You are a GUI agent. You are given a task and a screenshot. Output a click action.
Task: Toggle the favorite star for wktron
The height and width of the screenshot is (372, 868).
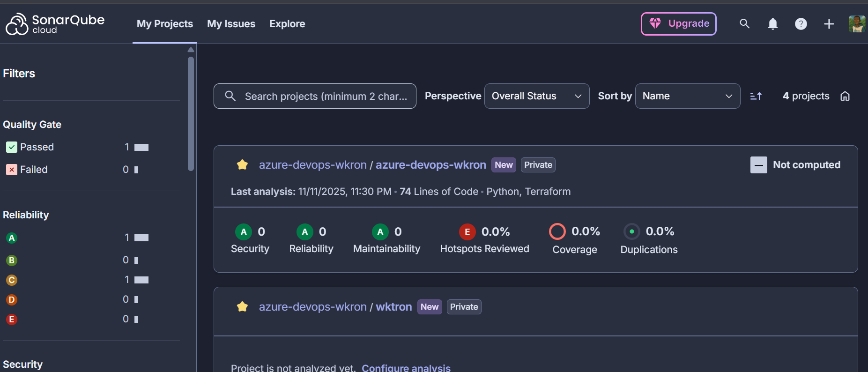click(x=242, y=307)
